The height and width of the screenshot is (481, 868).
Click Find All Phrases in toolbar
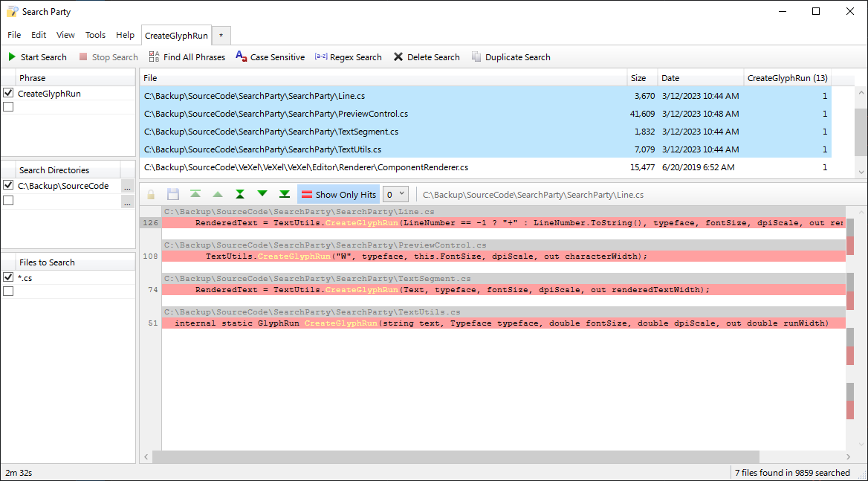coord(187,57)
